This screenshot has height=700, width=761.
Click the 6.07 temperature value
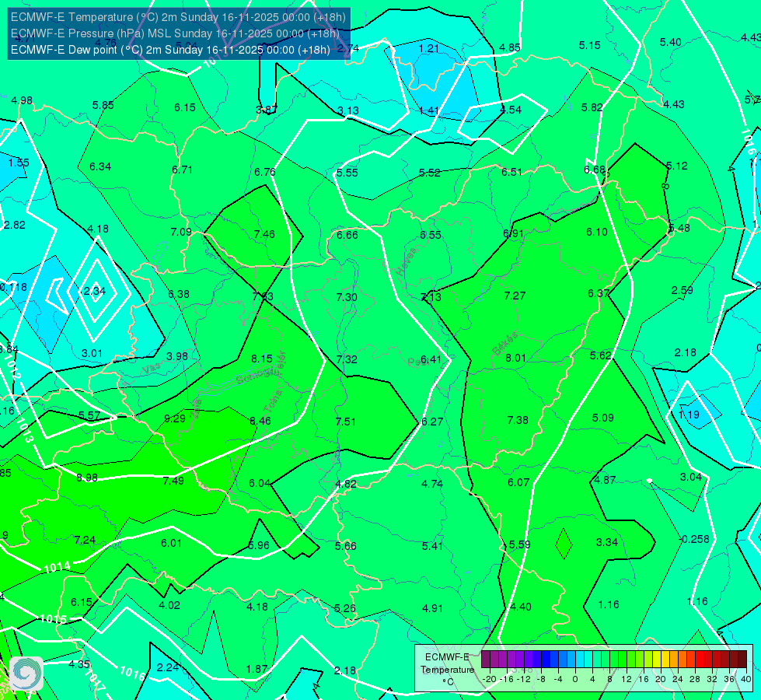point(518,482)
